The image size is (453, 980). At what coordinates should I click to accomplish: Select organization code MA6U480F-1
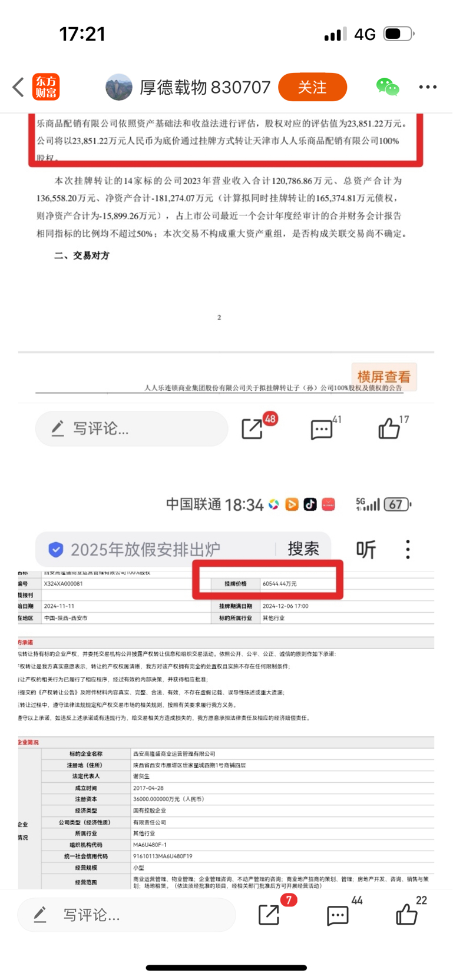(x=150, y=845)
